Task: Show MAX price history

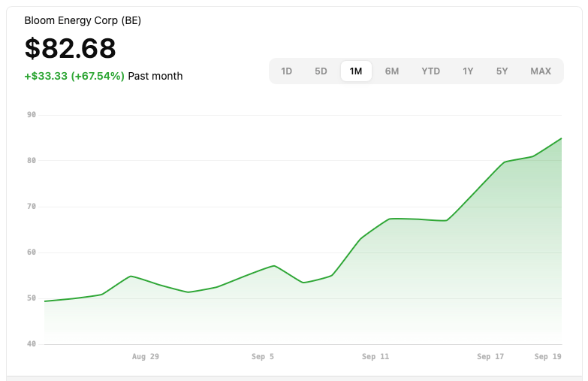Action: 541,71
